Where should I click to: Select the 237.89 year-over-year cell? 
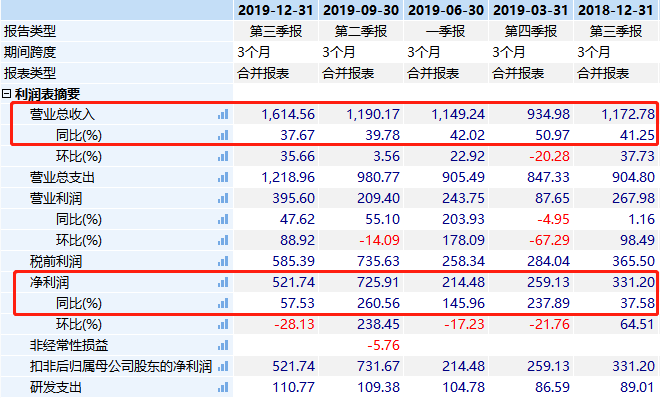tap(548, 304)
